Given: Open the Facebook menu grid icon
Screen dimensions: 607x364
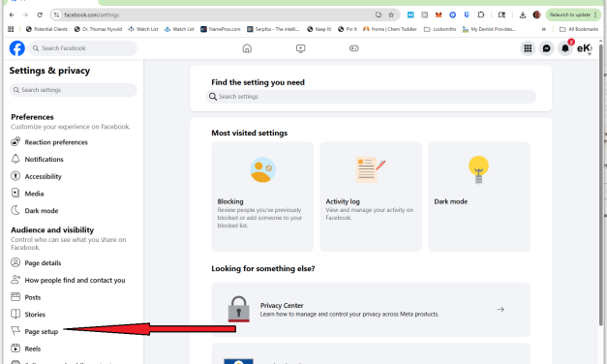Looking at the screenshot, I should (528, 48).
